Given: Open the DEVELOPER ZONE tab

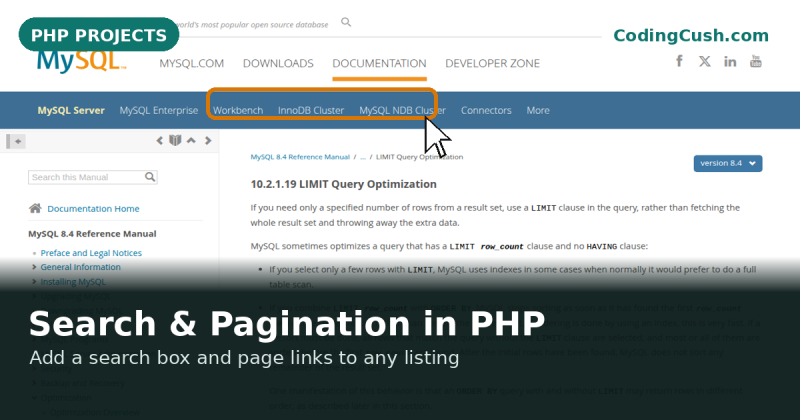Looking at the screenshot, I should 492,63.
